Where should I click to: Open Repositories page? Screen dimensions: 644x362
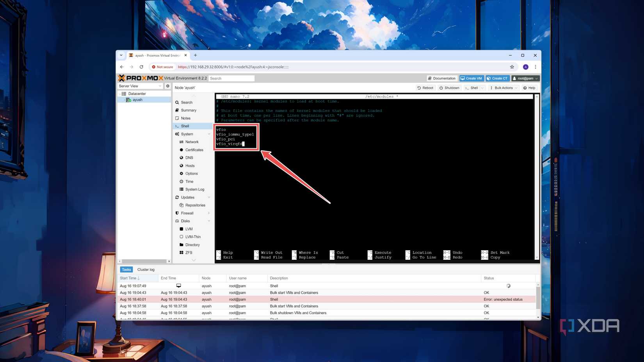(195, 205)
